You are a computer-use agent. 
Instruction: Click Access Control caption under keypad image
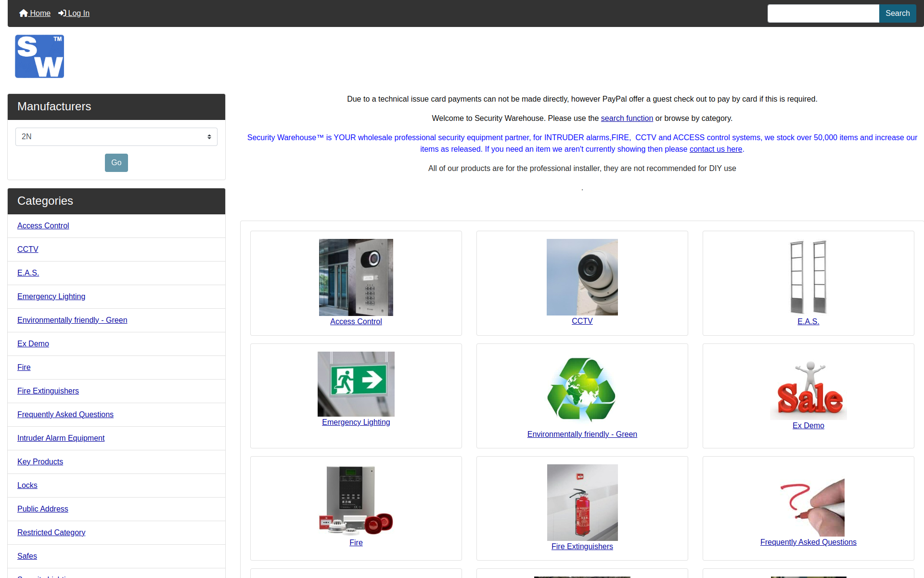point(356,321)
